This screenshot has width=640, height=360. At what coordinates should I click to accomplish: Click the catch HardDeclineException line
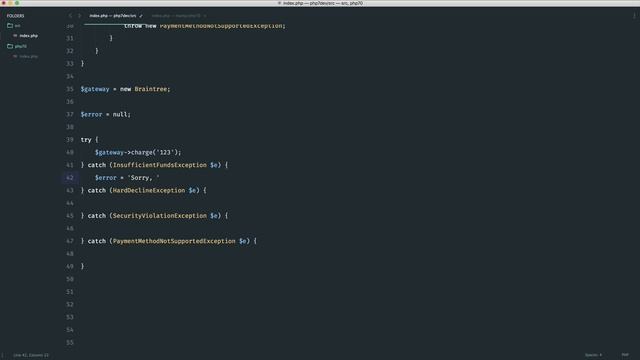click(x=144, y=190)
